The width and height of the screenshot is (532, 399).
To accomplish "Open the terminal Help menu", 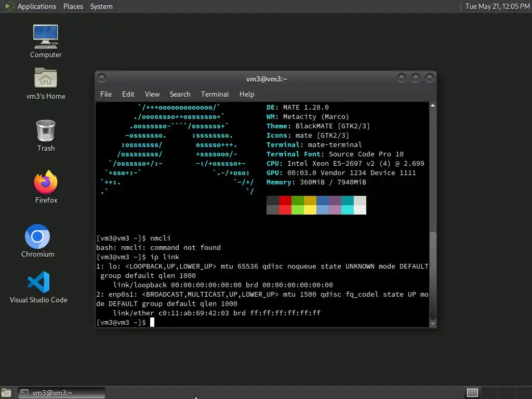I will [247, 95].
